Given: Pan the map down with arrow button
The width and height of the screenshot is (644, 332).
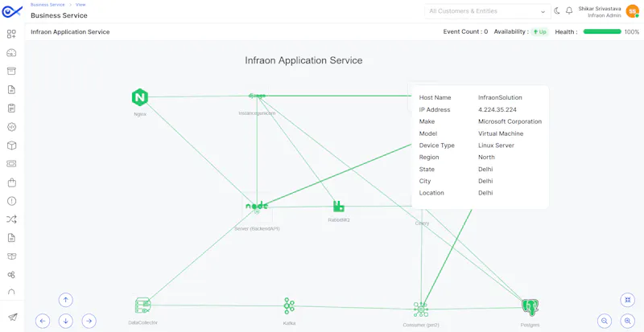Looking at the screenshot, I should pos(66,321).
